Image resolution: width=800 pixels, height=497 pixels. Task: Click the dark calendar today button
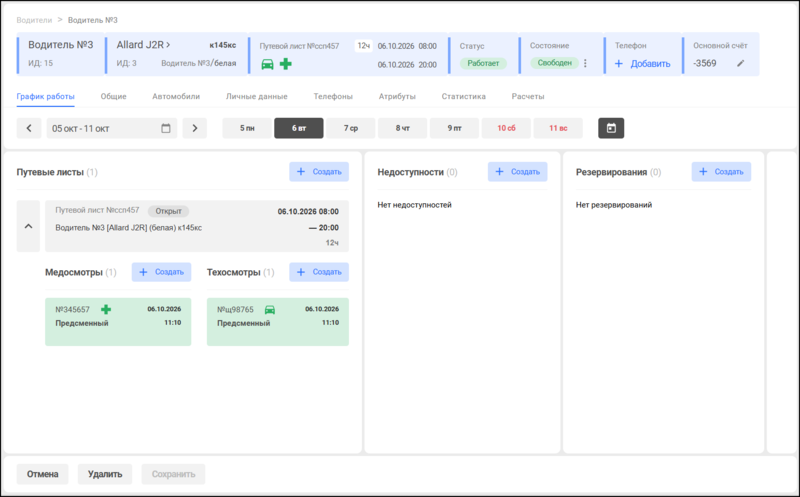[611, 128]
